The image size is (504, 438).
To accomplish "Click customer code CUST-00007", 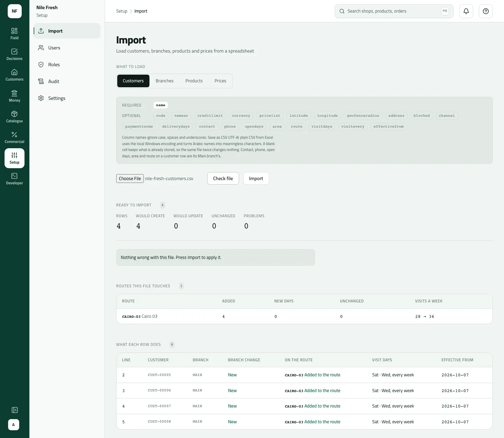I will 159,406.
